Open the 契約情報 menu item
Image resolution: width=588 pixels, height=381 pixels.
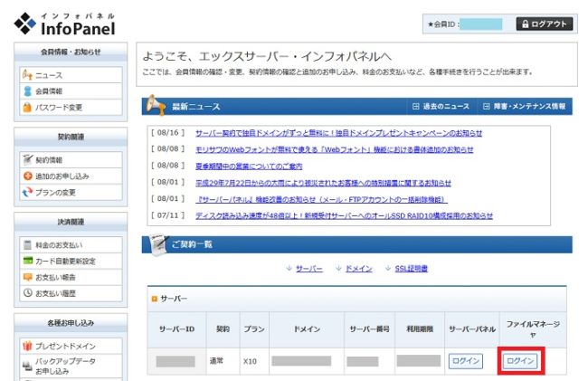click(71, 160)
